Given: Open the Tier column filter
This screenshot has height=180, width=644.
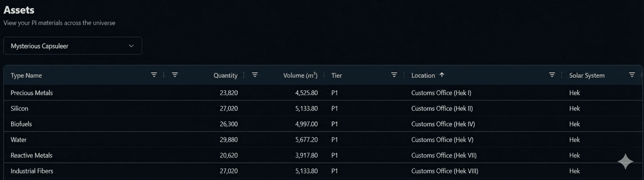Looking at the screenshot, I should [394, 75].
